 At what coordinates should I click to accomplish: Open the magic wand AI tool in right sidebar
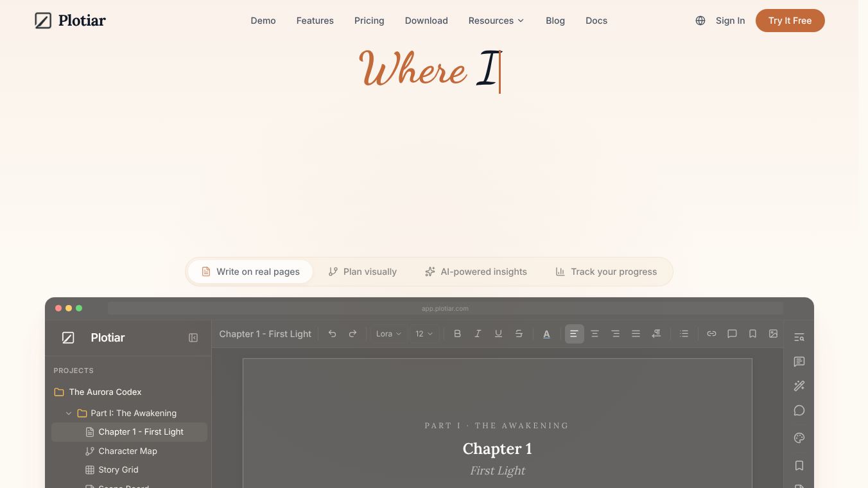click(x=799, y=386)
